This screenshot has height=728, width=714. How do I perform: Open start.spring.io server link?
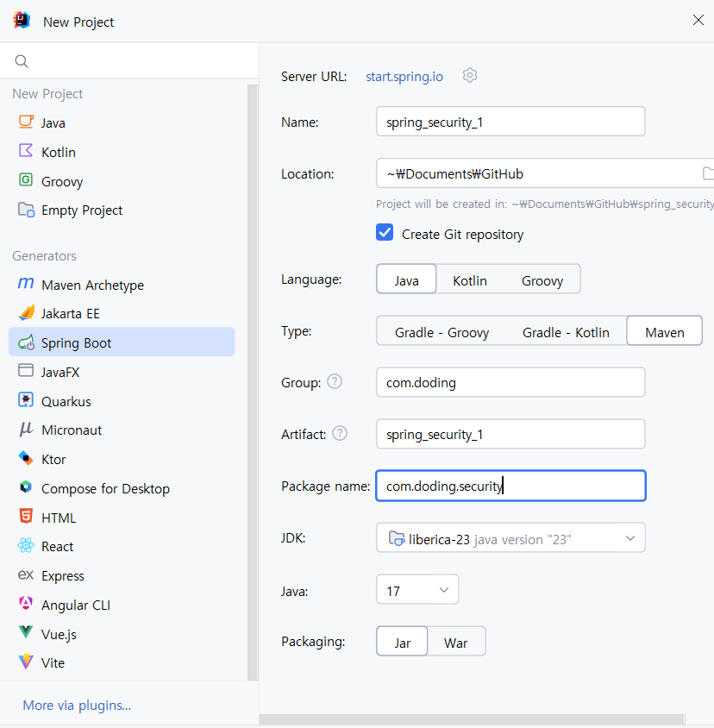coord(404,76)
